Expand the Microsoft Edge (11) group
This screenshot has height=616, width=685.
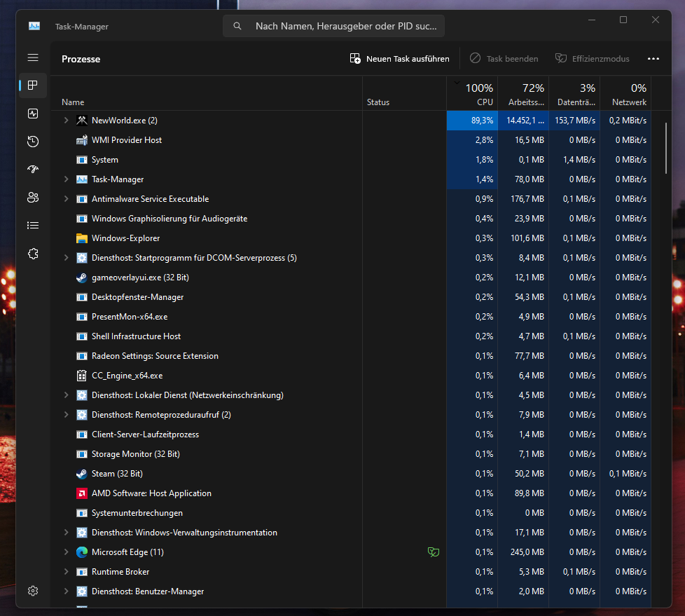pos(66,552)
